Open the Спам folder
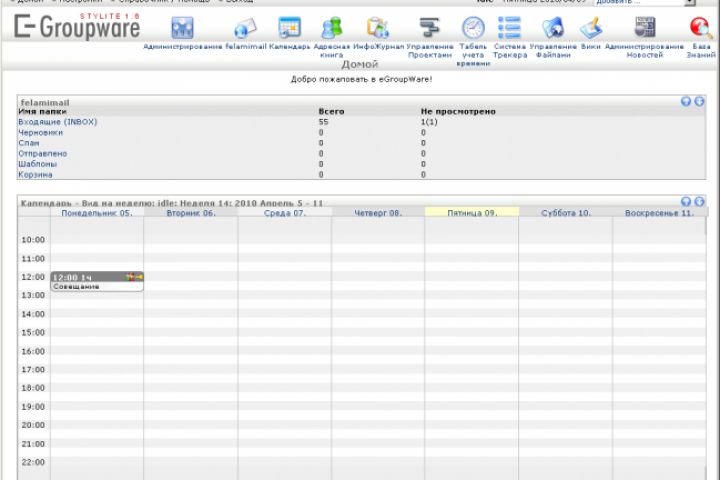The height and width of the screenshot is (480, 720). coord(28,143)
